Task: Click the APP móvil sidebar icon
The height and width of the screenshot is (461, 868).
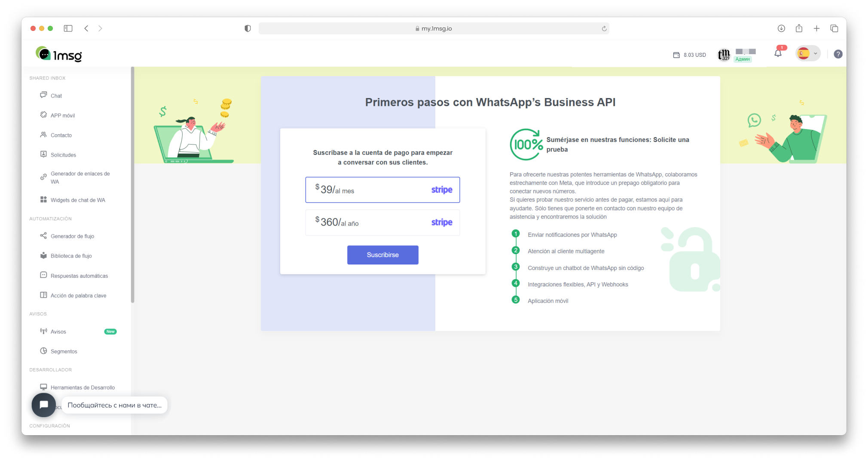Action: pyautogui.click(x=43, y=115)
